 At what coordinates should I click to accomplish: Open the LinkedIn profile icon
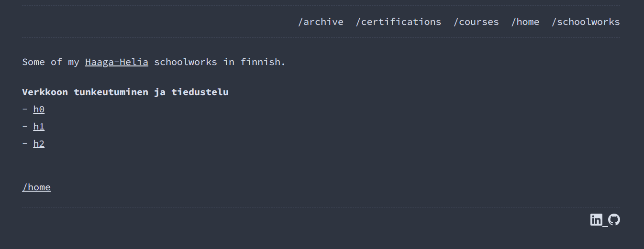(596, 220)
